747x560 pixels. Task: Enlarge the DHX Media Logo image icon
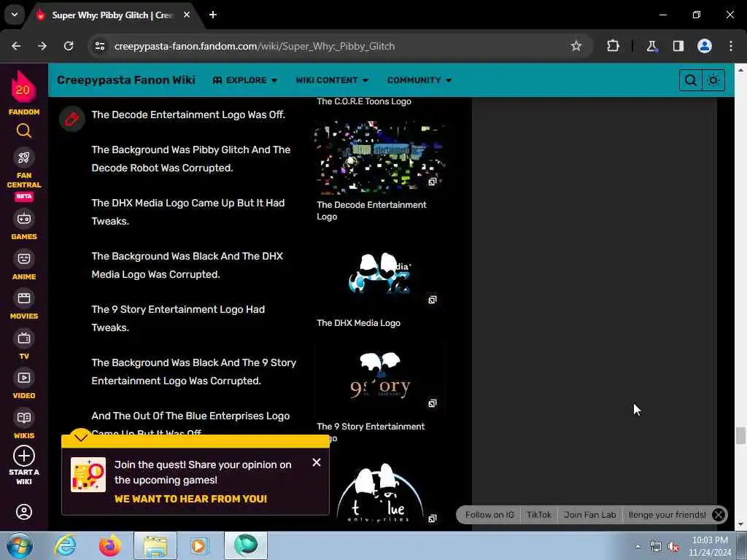[x=432, y=300]
